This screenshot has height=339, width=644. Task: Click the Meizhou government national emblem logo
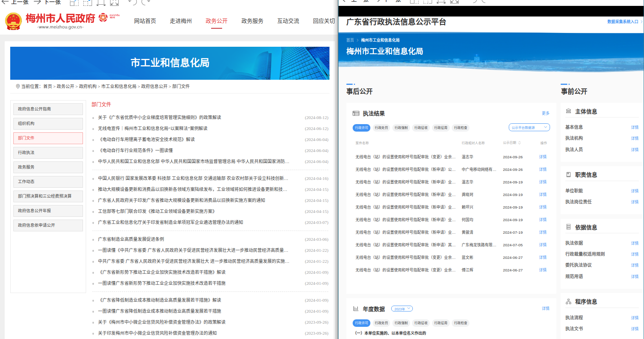[x=13, y=21]
